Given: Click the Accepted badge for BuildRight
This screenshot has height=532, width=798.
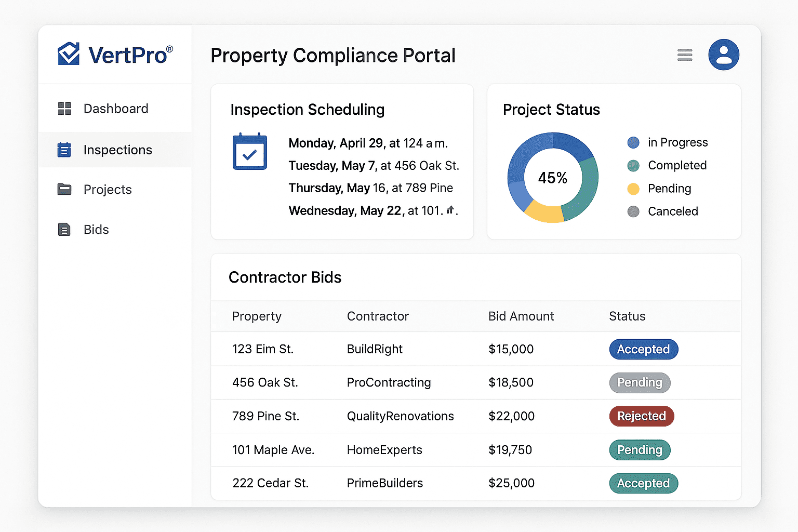Looking at the screenshot, I should [x=643, y=349].
